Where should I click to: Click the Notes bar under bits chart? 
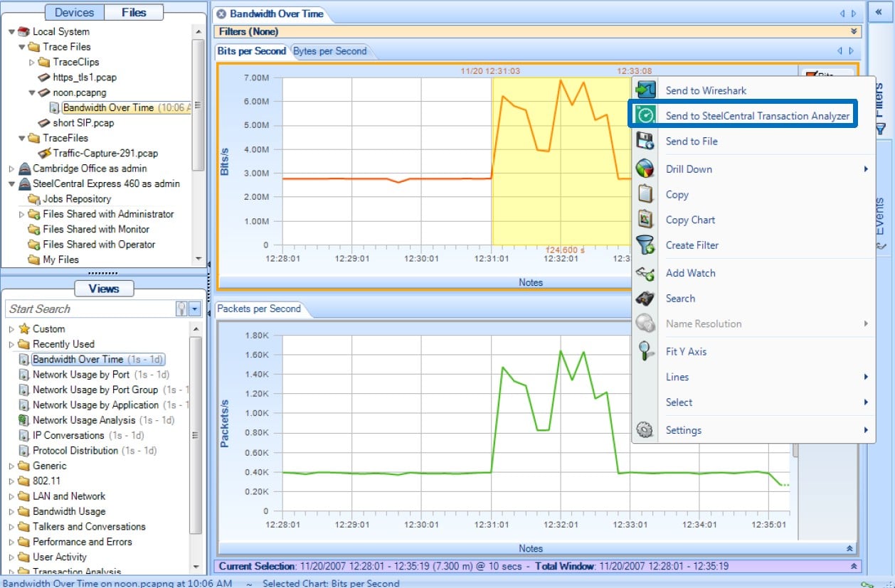tap(530, 282)
